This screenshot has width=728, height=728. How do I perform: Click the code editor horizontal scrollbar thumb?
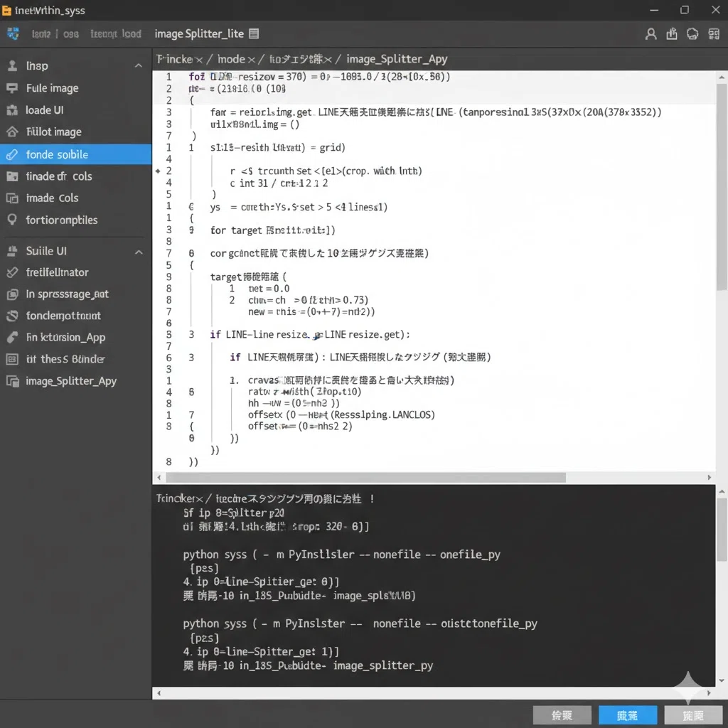366,477
